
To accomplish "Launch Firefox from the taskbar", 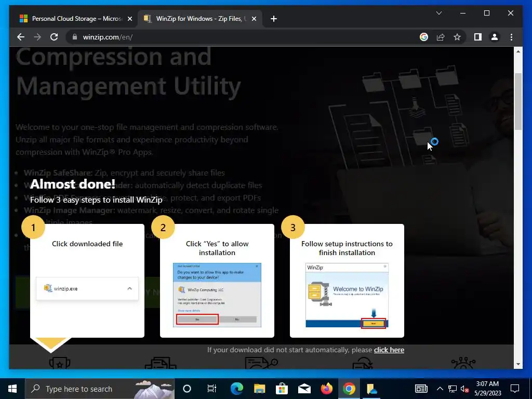I will (327, 389).
